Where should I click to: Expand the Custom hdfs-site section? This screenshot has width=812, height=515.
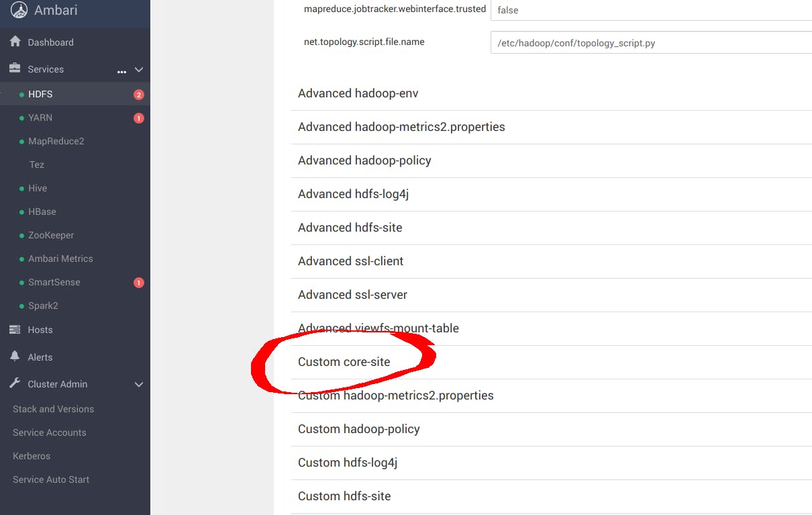click(x=344, y=496)
